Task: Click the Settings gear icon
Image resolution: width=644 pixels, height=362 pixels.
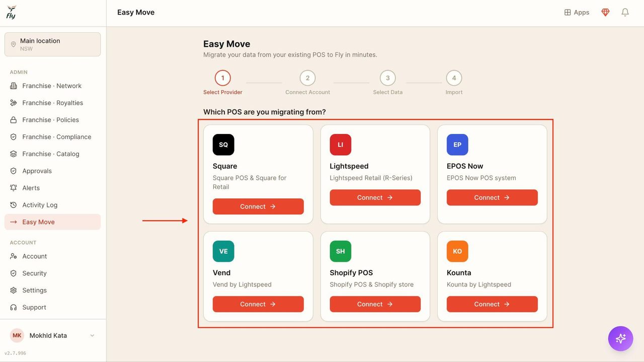Action: (14, 291)
